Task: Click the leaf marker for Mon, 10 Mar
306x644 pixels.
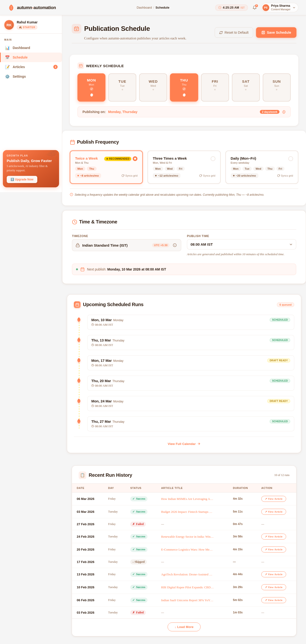Action: click(79, 320)
